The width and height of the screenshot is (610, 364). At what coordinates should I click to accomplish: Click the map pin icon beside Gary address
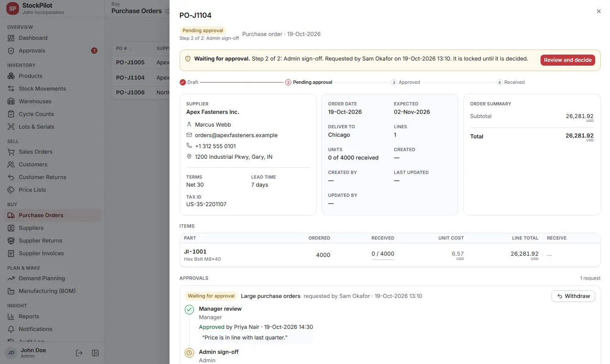tap(189, 157)
